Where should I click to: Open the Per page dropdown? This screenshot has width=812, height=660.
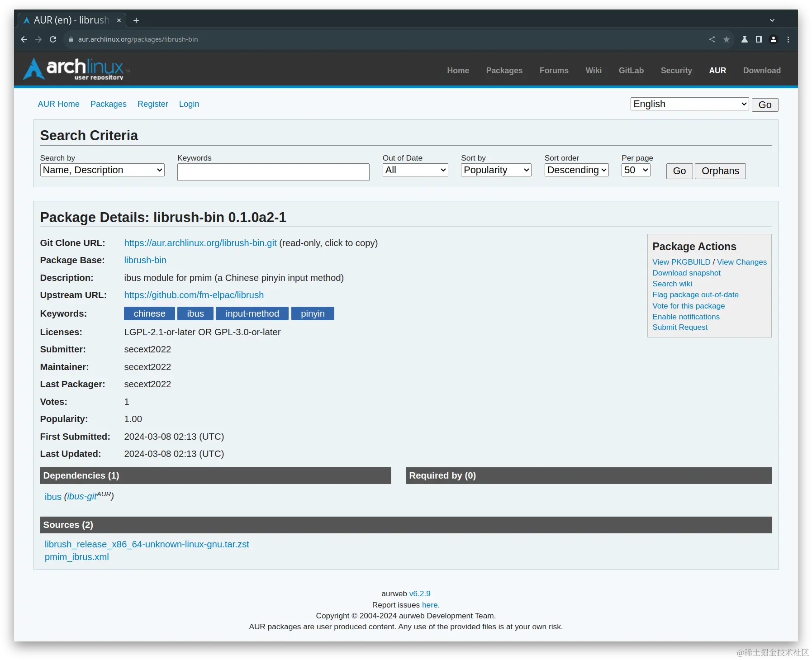coord(636,170)
